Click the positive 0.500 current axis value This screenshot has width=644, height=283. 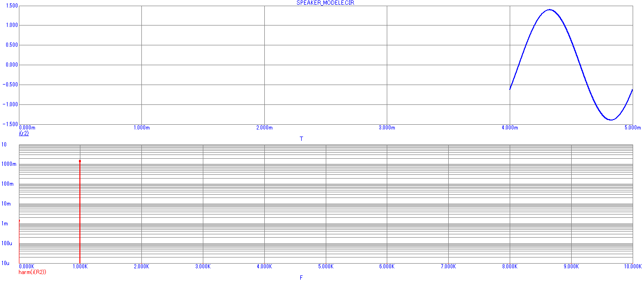coord(12,45)
